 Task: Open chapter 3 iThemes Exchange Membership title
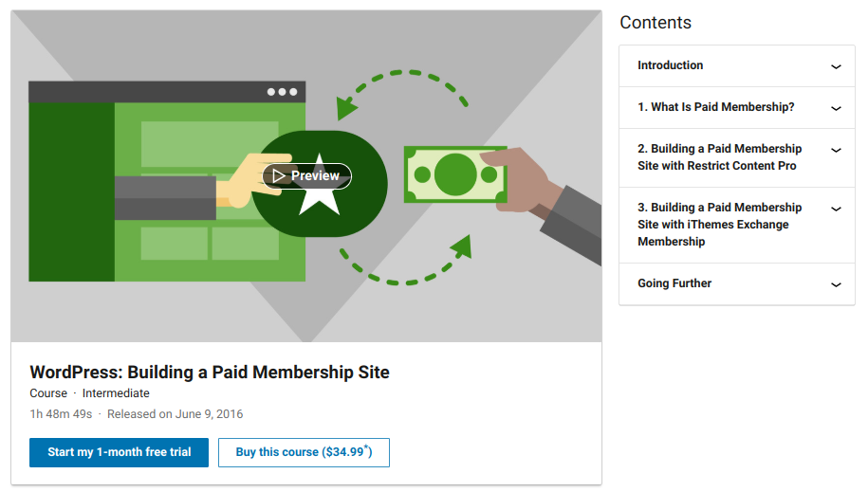(720, 224)
